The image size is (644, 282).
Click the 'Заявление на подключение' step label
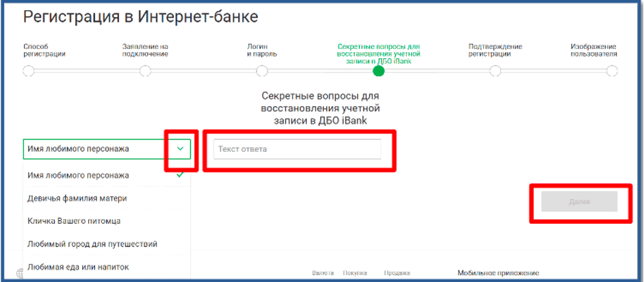point(145,50)
